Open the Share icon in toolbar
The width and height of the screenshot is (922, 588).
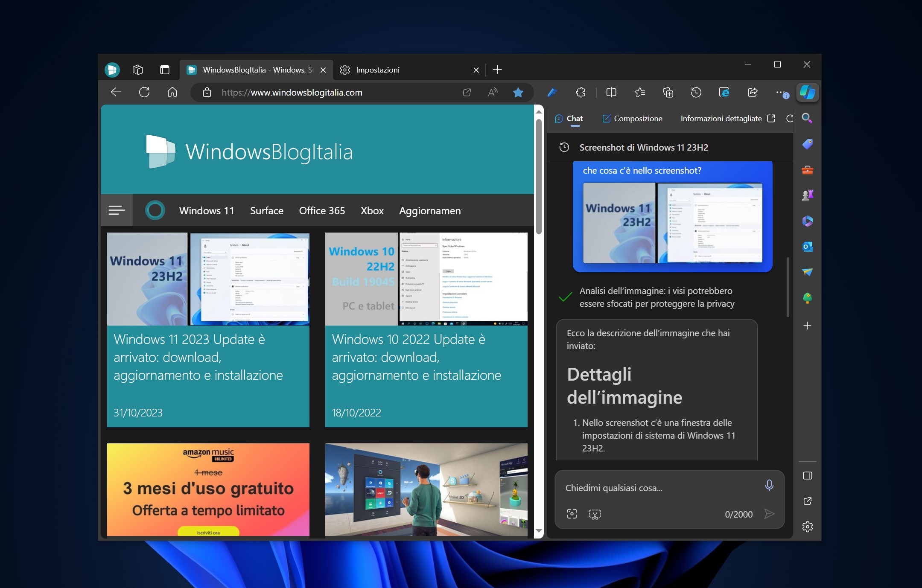[753, 92]
